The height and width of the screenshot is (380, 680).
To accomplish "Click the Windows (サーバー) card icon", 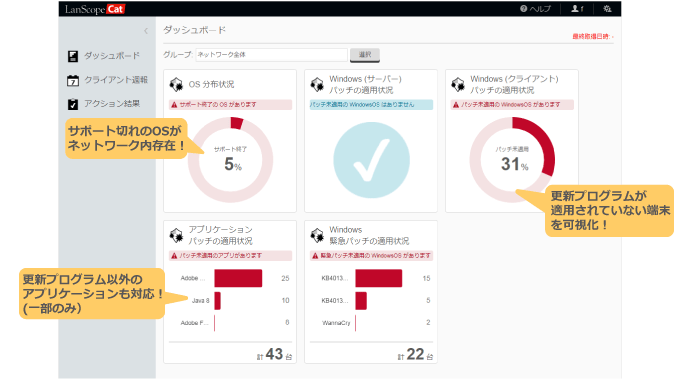I will 317,85.
